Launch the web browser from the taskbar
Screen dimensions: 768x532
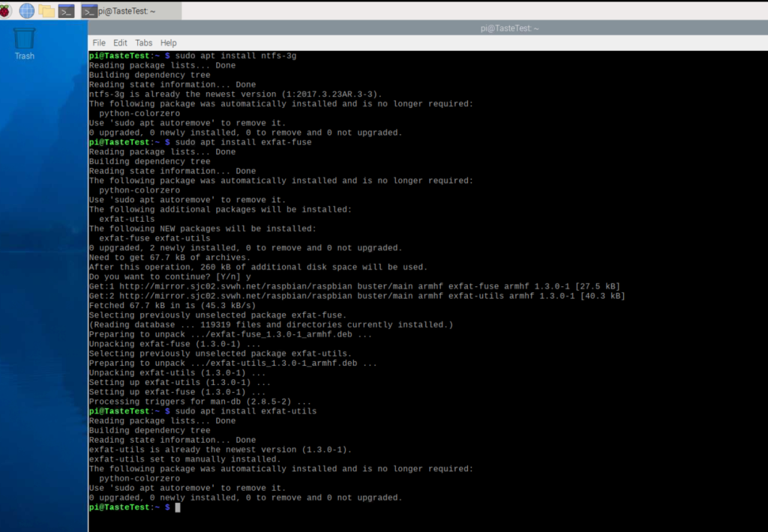25,10
